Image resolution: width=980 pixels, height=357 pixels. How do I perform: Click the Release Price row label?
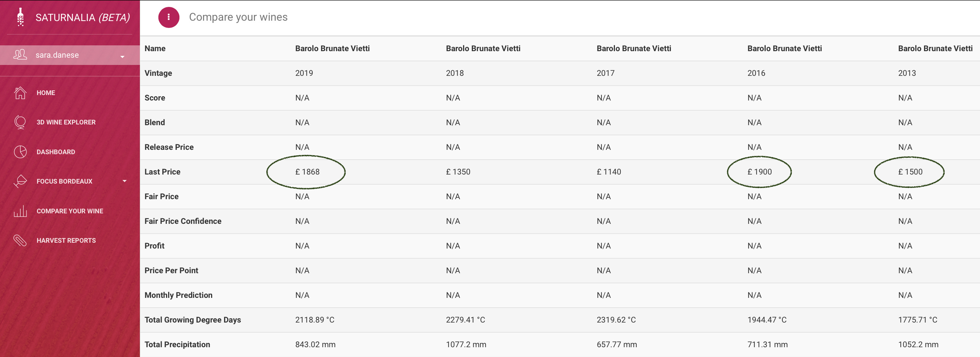pos(169,147)
